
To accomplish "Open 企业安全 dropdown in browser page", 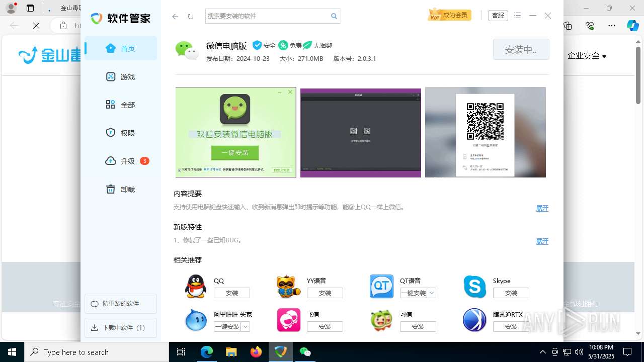I will click(x=587, y=56).
